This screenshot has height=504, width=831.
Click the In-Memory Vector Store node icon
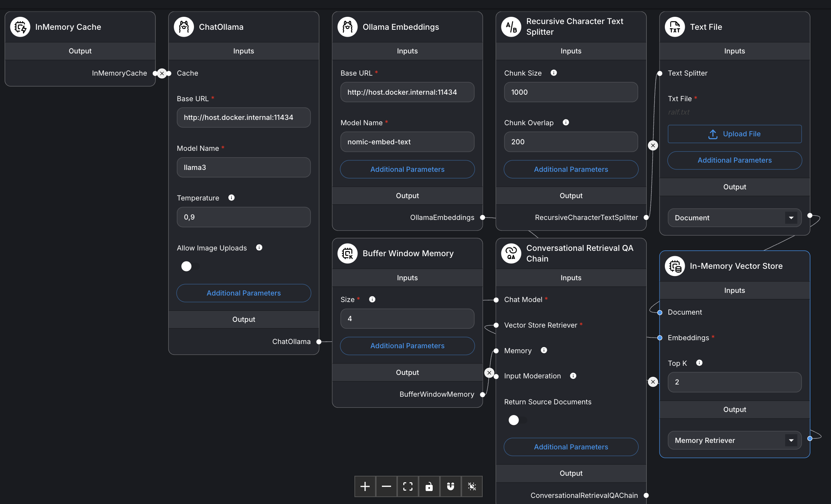point(674,266)
